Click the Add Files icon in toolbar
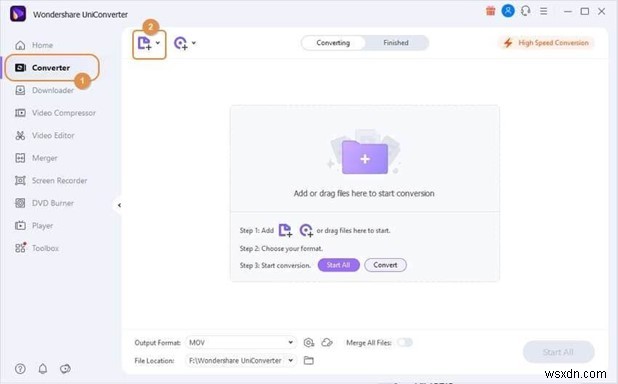This screenshot has width=618, height=384. pyautogui.click(x=144, y=43)
